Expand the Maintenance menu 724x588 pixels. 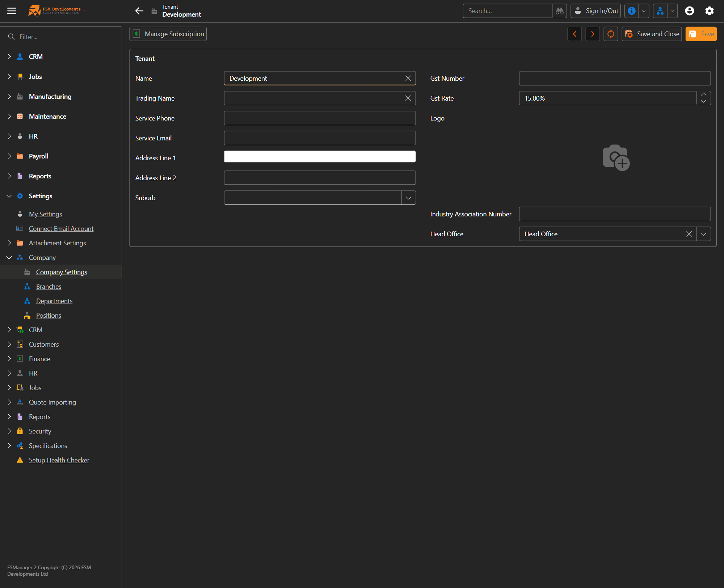[9, 116]
